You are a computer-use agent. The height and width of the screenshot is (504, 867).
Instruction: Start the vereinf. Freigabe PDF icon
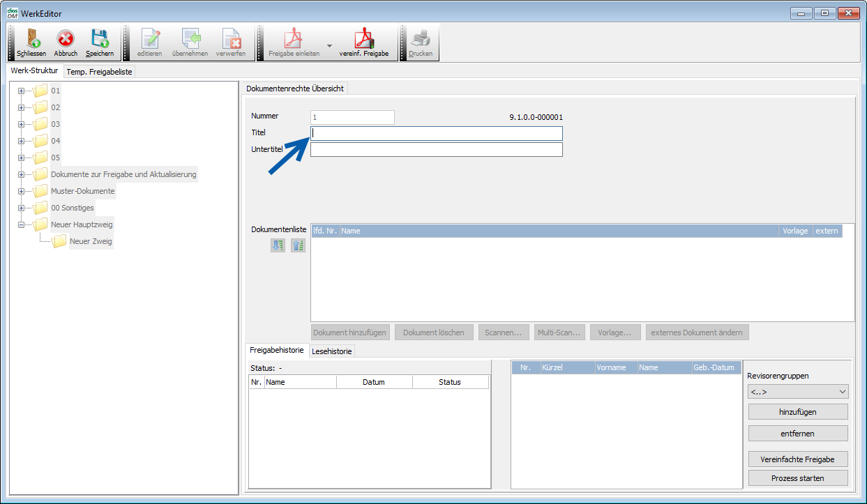363,39
